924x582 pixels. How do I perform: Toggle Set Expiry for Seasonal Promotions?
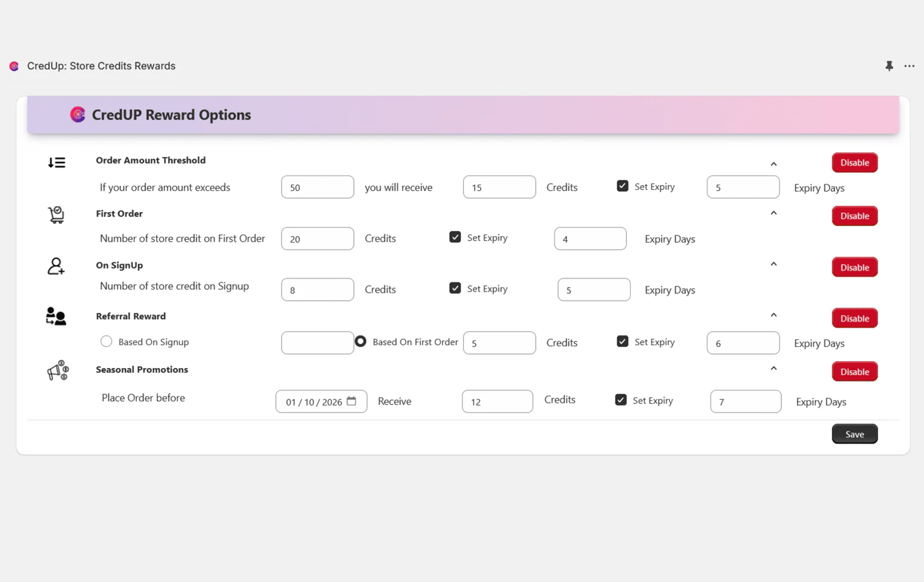[x=621, y=400]
